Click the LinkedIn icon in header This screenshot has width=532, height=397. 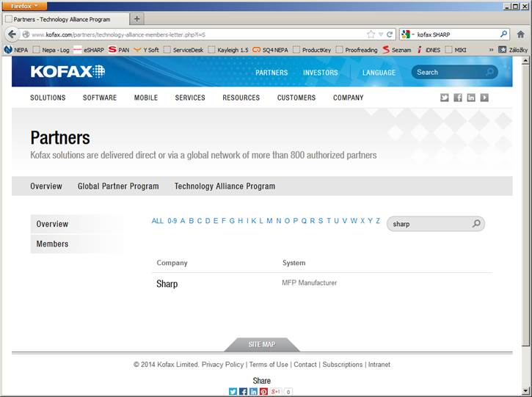471,98
